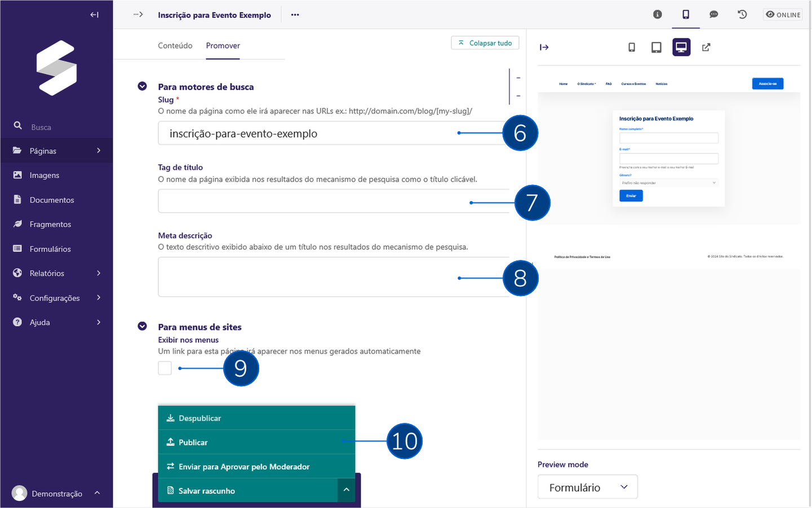Screen dimensions: 812x508
Task: Switch preview to tablet size
Action: pos(656,47)
